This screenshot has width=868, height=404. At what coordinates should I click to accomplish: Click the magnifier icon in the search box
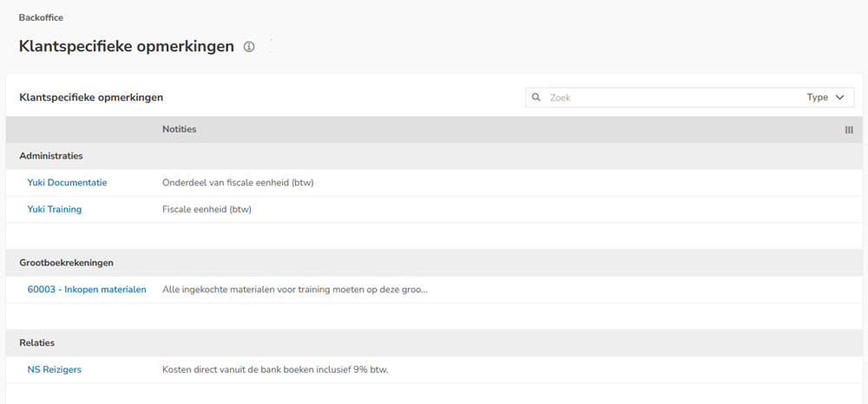[536, 98]
